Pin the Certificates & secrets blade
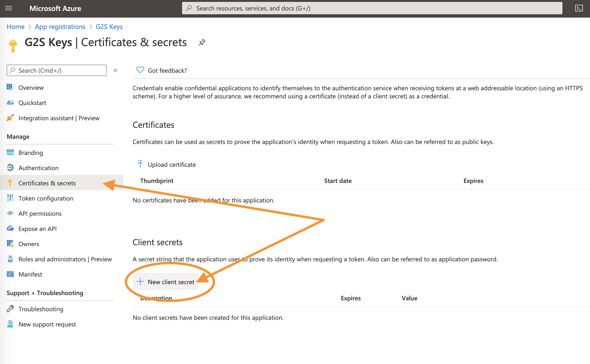Viewport: 590px width, 364px height. [202, 43]
